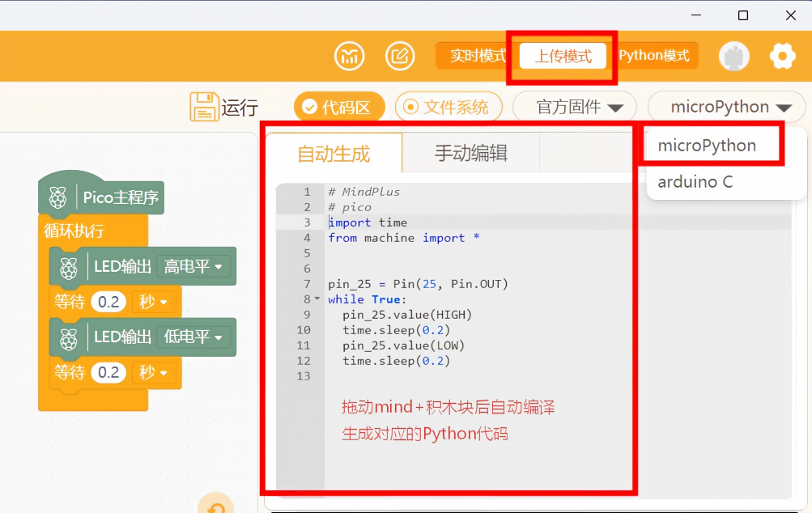Click Raspberry icon on LED输出 高电平 block
This screenshot has height=513, width=812.
pos(69,268)
